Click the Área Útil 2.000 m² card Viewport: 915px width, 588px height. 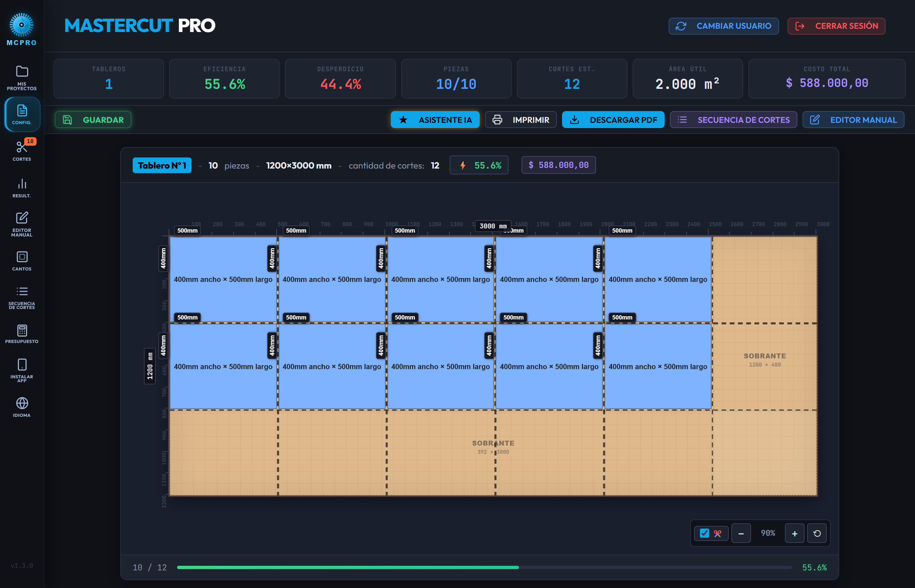tap(688, 79)
